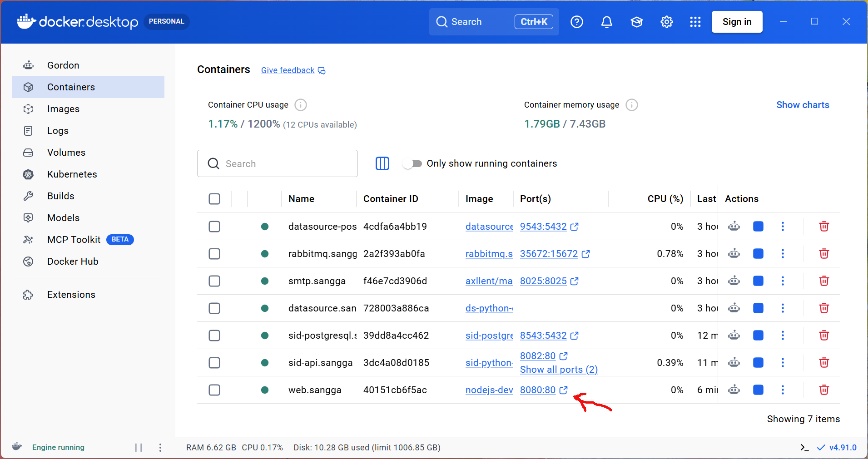Viewport: 868px width, 459px height.
Task: Open the help question-mark icon in header
Action: click(x=577, y=22)
